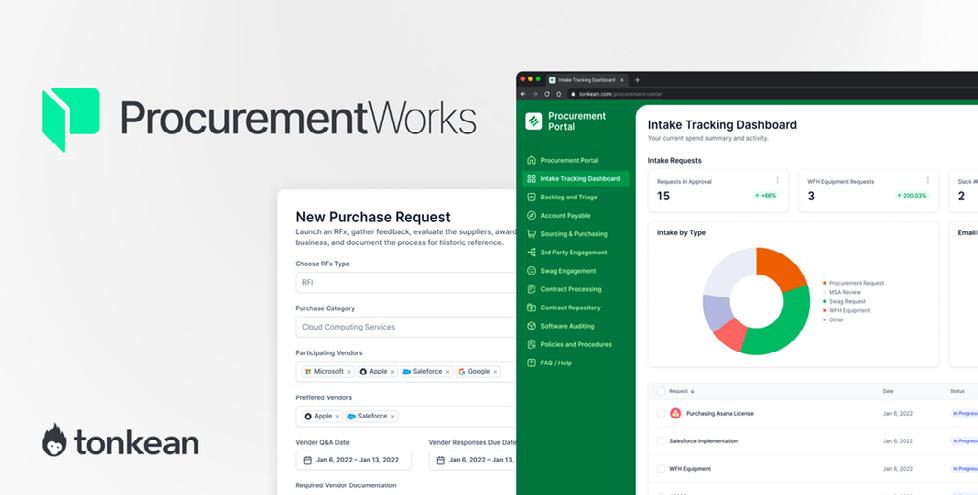Close the Intake Tracking Dashboard browser tab

[x=622, y=80]
